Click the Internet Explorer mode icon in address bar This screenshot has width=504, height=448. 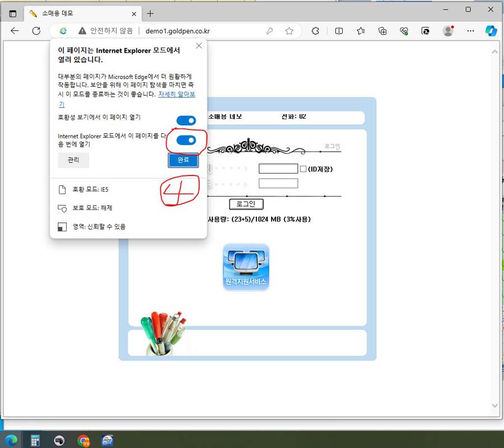63,31
